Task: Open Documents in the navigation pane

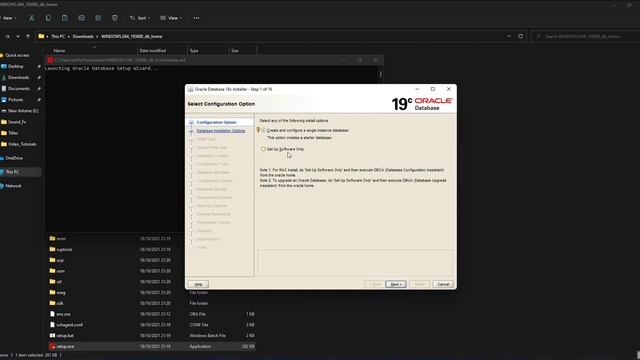Action: pyautogui.click(x=19, y=89)
